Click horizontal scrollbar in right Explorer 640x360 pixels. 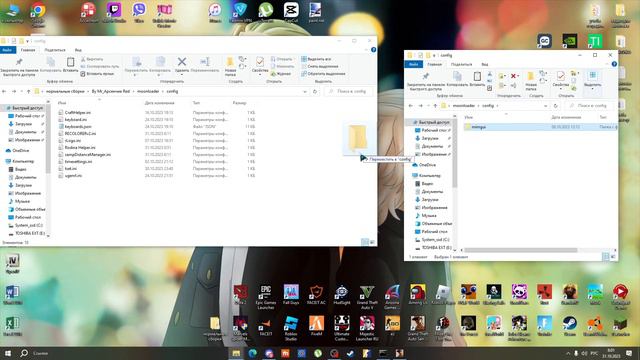(520, 250)
